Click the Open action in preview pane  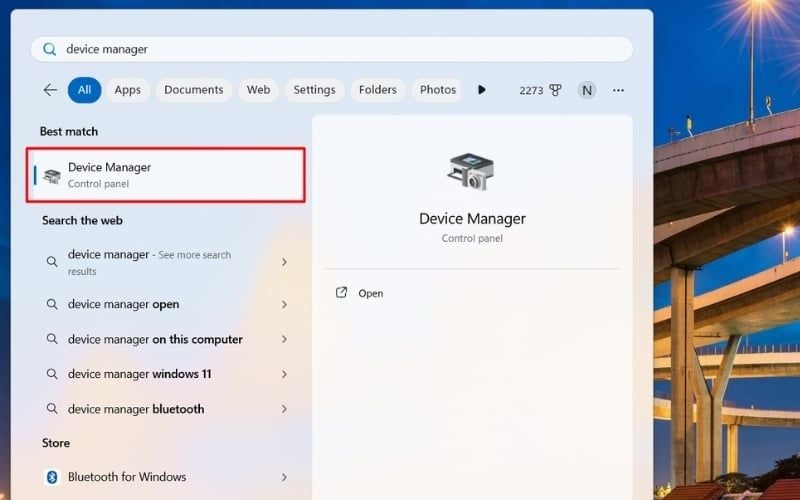pyautogui.click(x=370, y=293)
